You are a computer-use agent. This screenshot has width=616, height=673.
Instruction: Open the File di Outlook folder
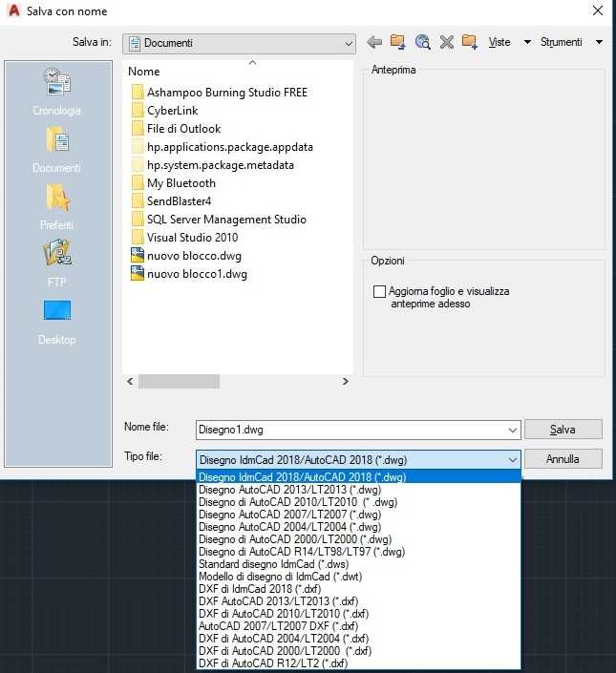[x=176, y=128]
